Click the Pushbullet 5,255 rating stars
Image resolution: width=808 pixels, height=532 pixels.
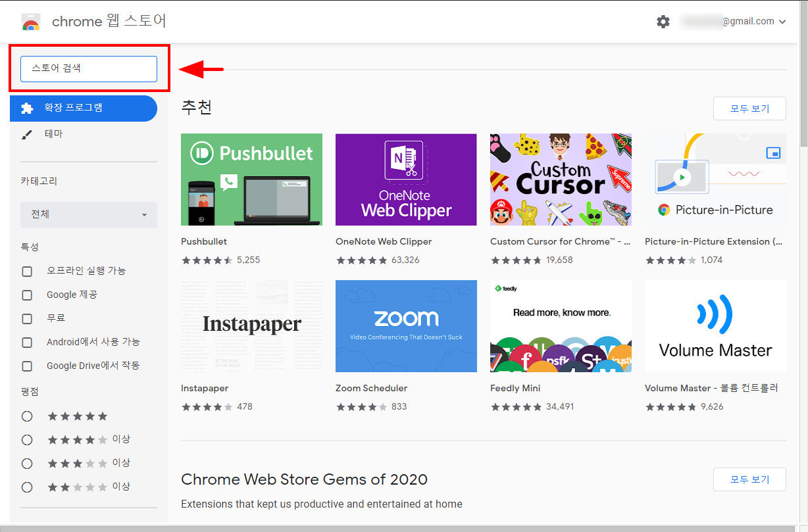(x=207, y=260)
